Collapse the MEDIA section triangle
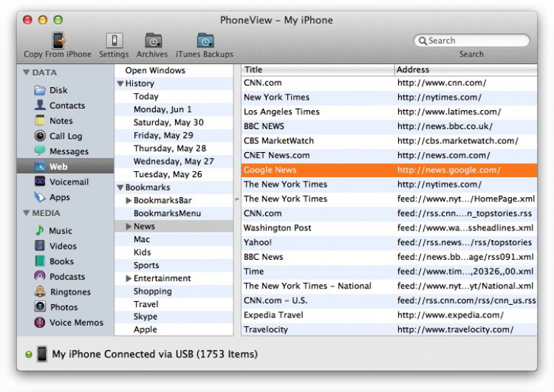The image size is (554, 392). [26, 213]
